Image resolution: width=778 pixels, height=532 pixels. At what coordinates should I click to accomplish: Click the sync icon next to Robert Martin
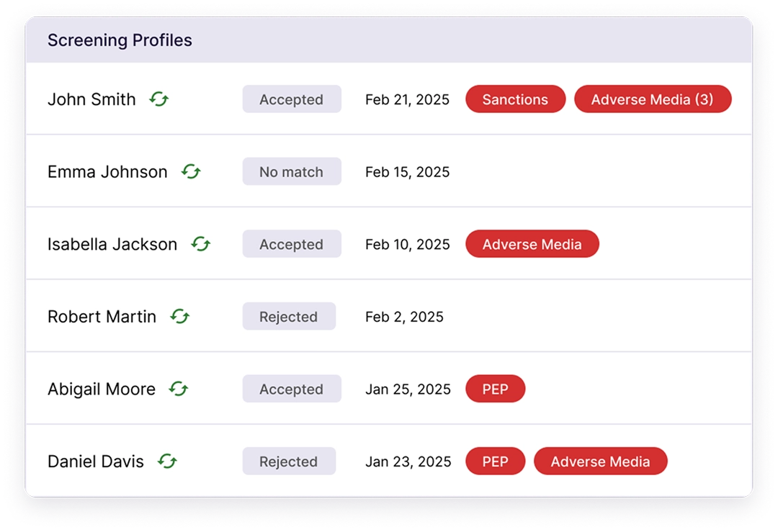click(179, 316)
